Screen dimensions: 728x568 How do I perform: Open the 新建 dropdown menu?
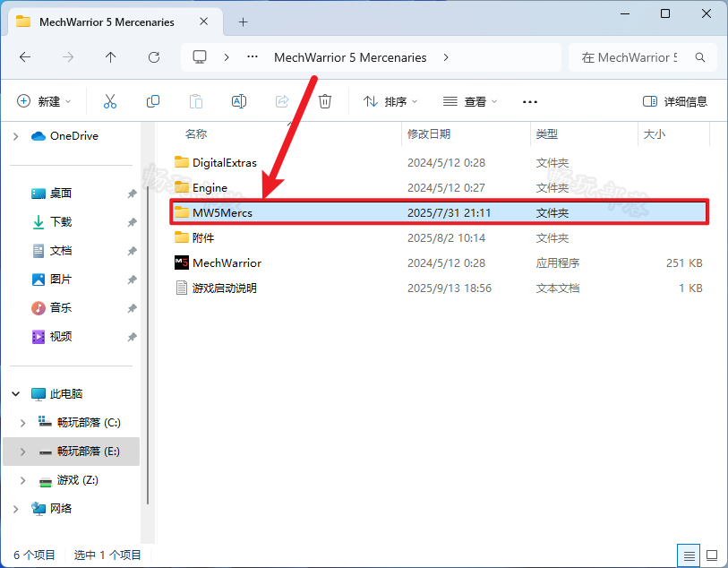tap(44, 101)
